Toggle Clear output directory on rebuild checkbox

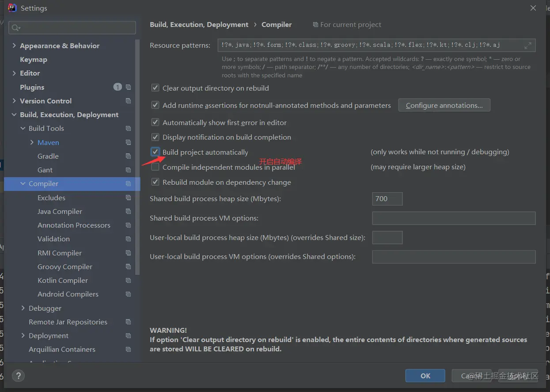pyautogui.click(x=155, y=88)
